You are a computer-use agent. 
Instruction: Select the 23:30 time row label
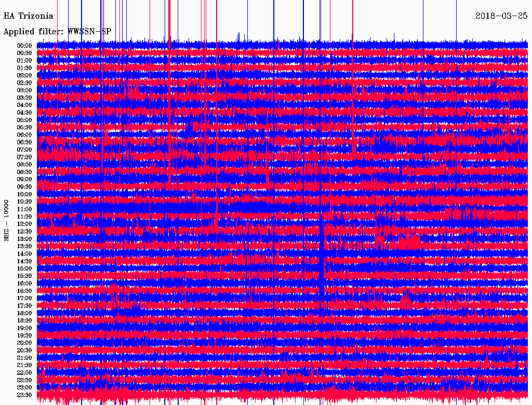click(24, 395)
